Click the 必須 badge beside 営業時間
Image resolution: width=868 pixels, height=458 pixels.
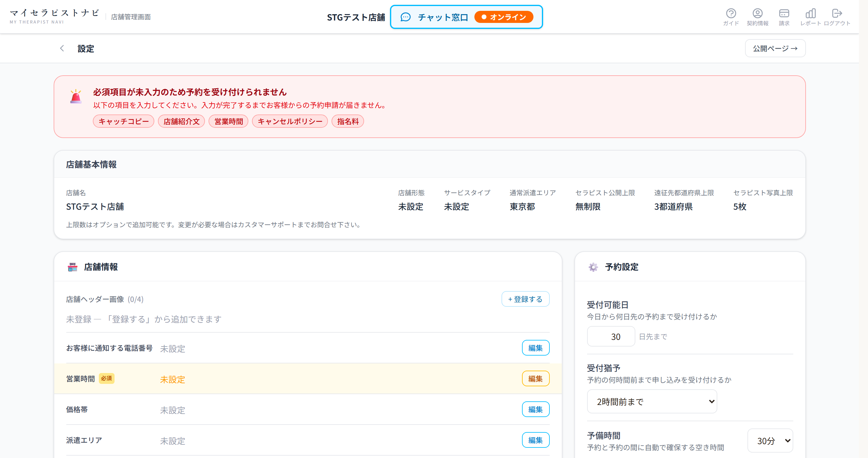(x=106, y=378)
